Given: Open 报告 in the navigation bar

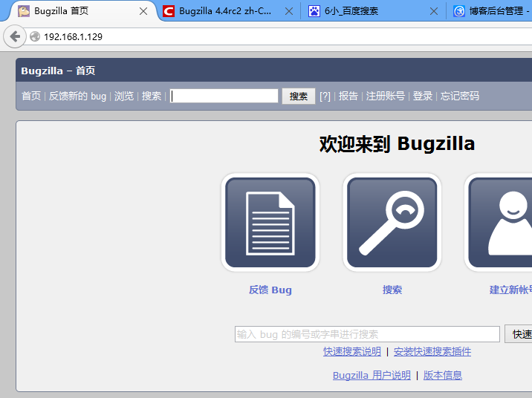Looking at the screenshot, I should 348,96.
